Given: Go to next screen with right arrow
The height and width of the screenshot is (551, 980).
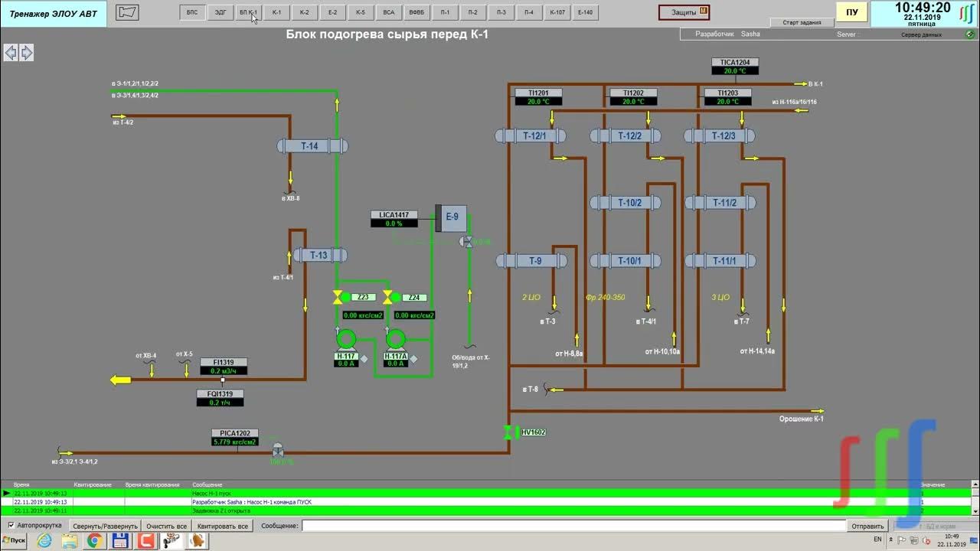Looking at the screenshot, I should point(26,52).
